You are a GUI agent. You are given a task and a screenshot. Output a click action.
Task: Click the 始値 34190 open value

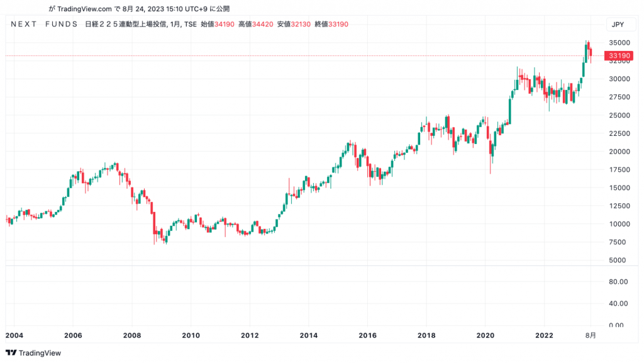218,25
